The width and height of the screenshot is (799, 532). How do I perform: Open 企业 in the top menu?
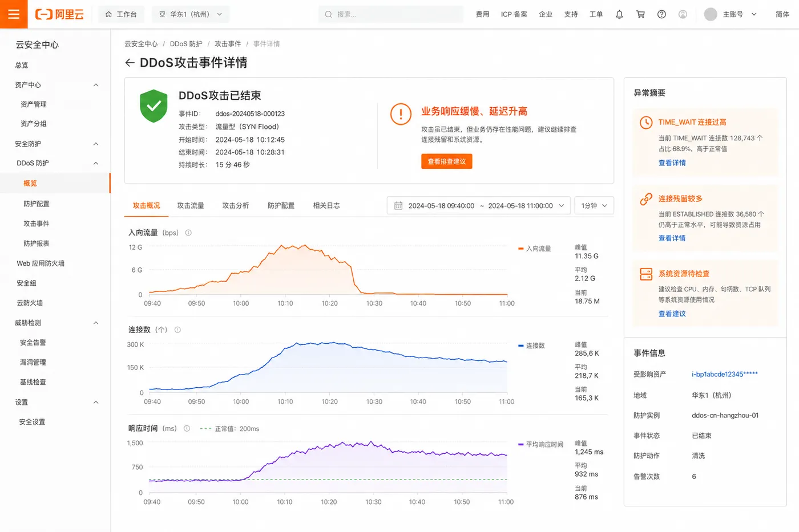pyautogui.click(x=546, y=14)
